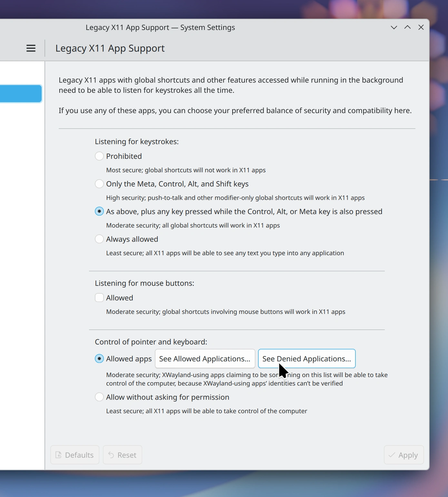Open the hamburger menu
448x497 pixels.
click(x=31, y=48)
